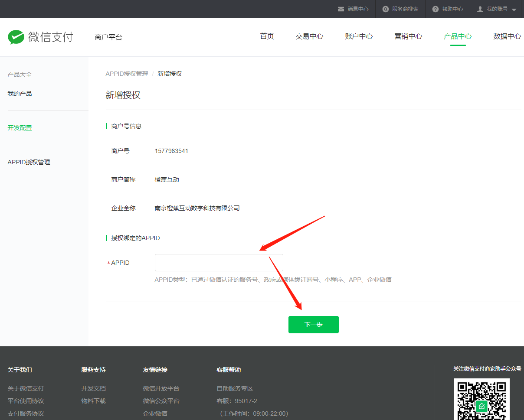Open 消息中心 in the top bar

click(x=358, y=9)
